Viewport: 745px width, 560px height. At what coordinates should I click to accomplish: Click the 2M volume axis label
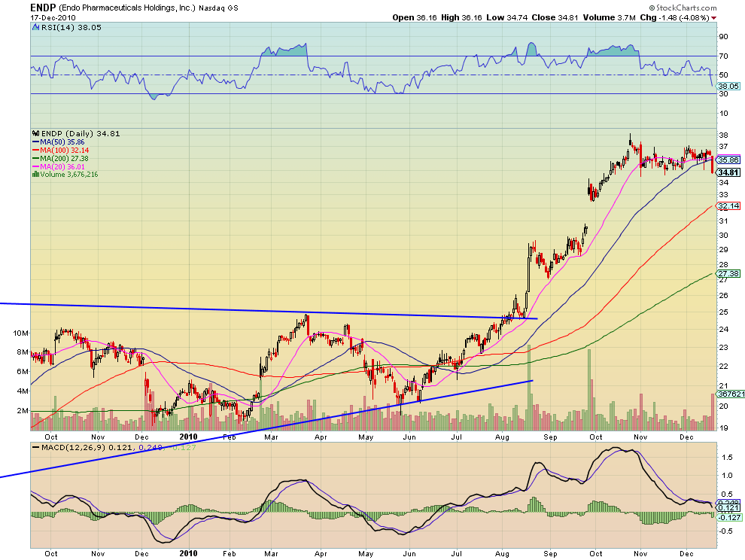23,411
